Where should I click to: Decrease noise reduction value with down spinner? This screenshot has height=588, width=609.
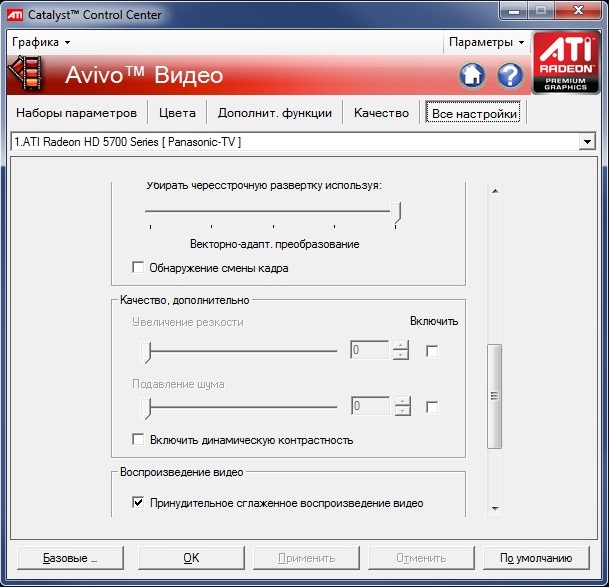coord(402,411)
